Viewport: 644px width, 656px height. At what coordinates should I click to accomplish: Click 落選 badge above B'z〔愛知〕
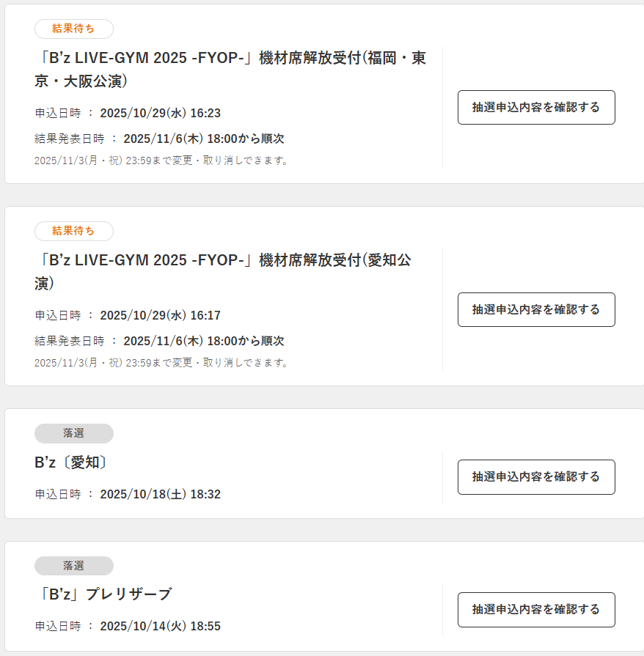[74, 433]
